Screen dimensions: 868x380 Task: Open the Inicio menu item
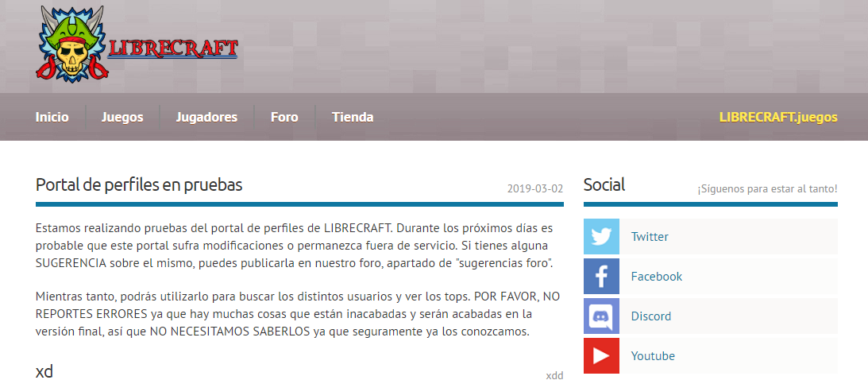pyautogui.click(x=52, y=117)
